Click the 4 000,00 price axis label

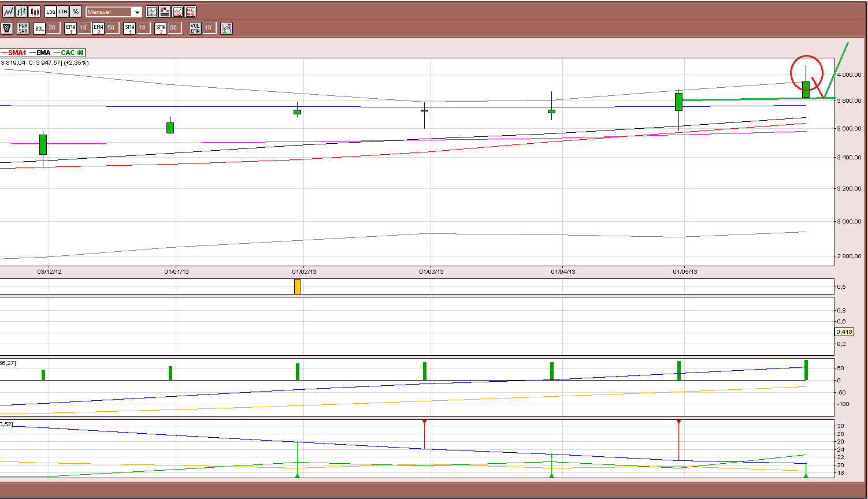pos(849,75)
